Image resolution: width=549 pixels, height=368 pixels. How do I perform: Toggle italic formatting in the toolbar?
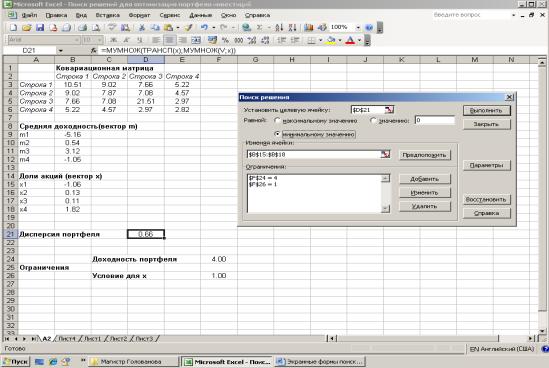point(126,40)
